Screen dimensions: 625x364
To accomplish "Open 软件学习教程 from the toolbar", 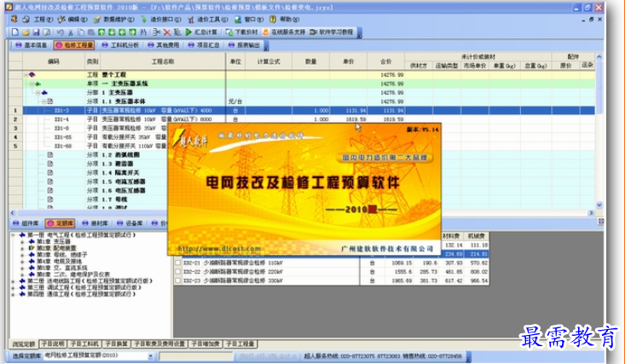I will 332,32.
